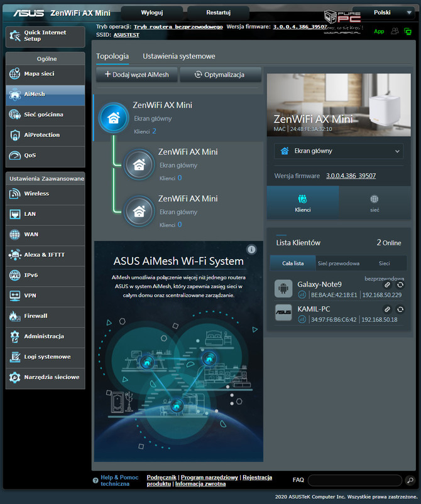Open Wireless settings icon
The height and width of the screenshot is (504, 421).
click(x=15, y=193)
